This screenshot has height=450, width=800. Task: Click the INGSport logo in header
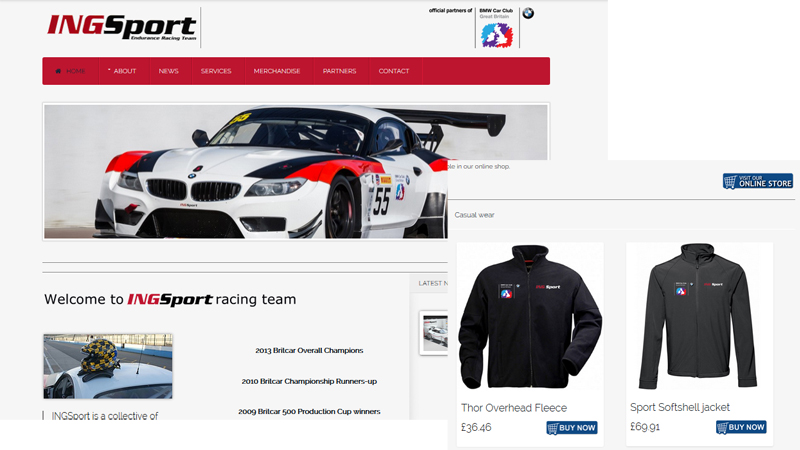point(121,27)
